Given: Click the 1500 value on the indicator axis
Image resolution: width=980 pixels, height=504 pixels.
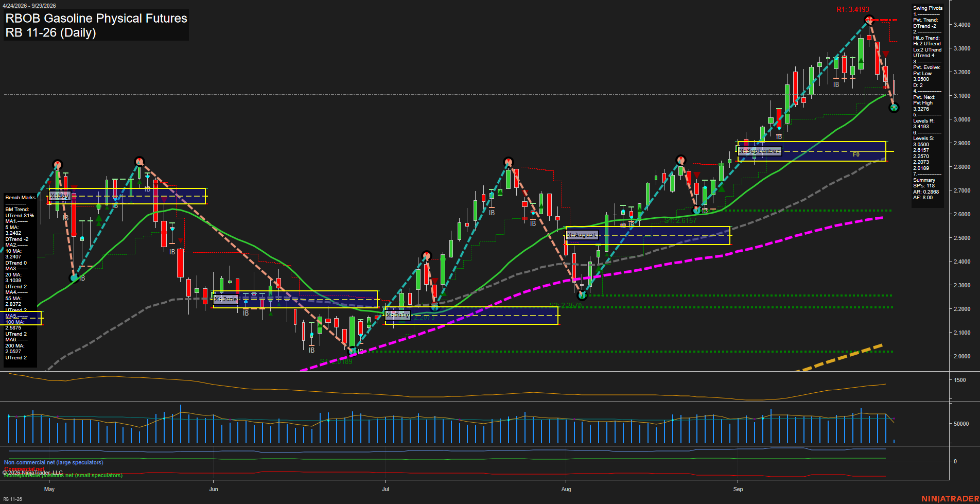Looking at the screenshot, I should click(960, 380).
